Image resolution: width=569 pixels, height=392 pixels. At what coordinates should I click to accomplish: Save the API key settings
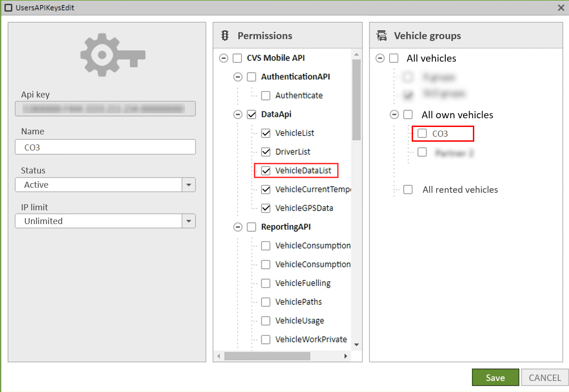(x=495, y=377)
